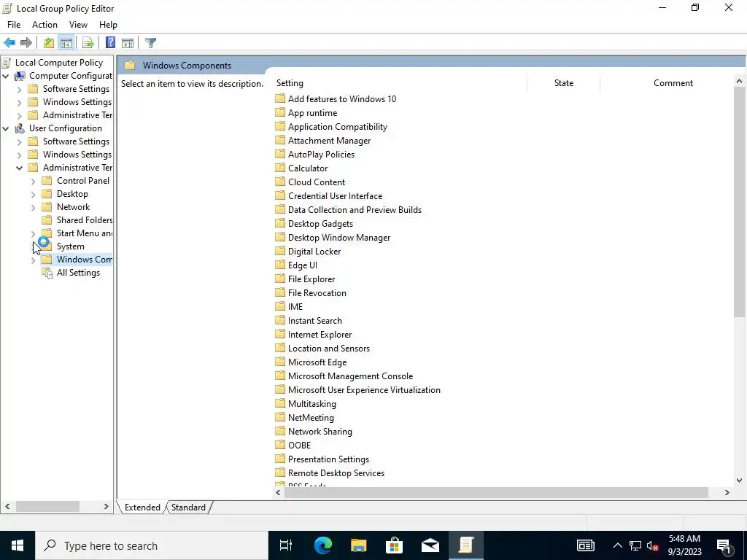Click the volume muted tray icon
747x560 pixels.
pyautogui.click(x=653, y=545)
